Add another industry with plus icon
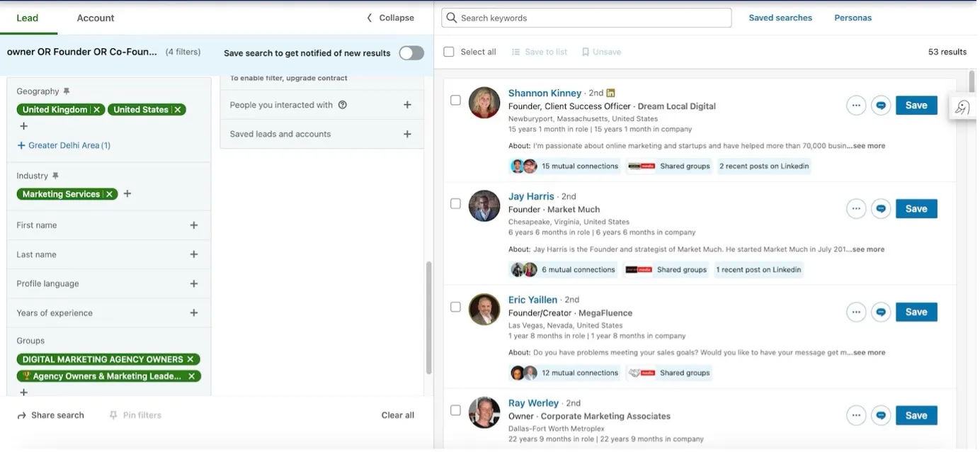 tap(127, 193)
